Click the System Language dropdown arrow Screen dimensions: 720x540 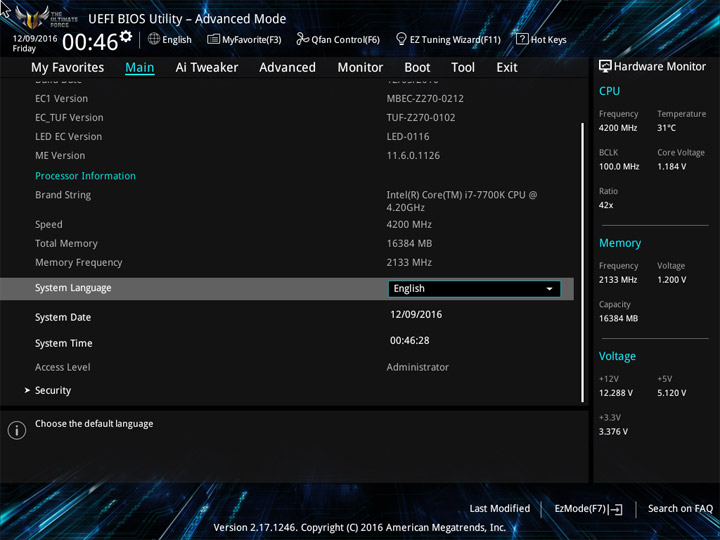tap(549, 289)
